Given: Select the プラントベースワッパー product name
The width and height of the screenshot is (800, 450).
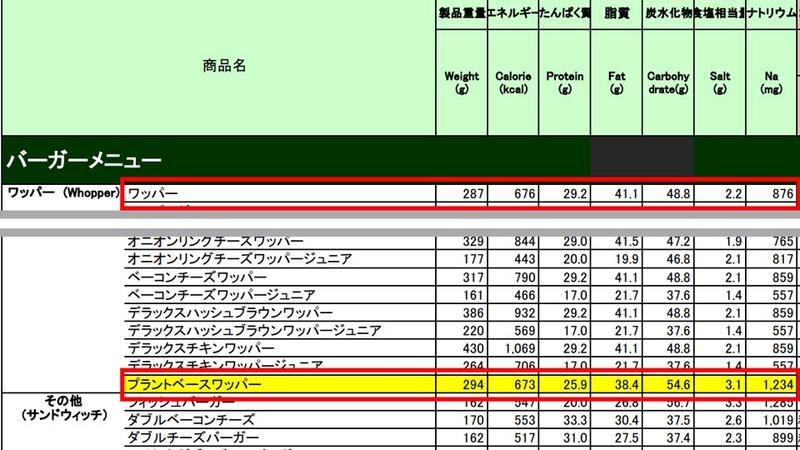Looking at the screenshot, I should click(x=194, y=384).
